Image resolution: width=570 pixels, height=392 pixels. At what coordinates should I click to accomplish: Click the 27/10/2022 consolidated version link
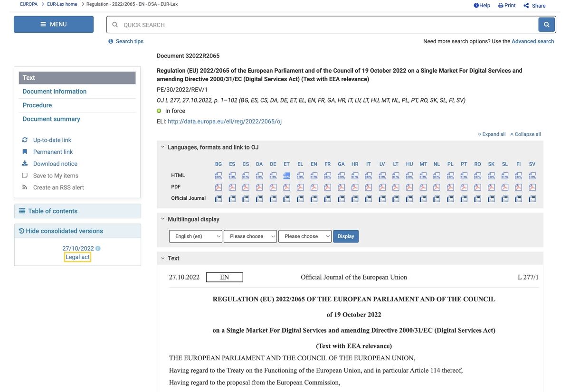pyautogui.click(x=78, y=249)
